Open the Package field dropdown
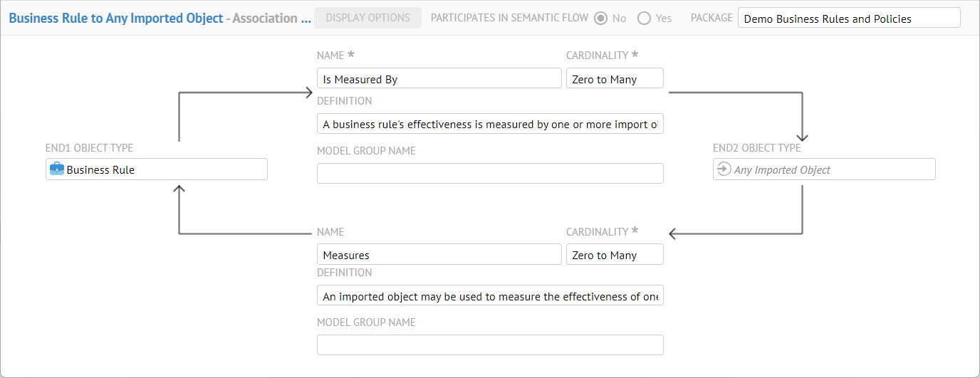Viewport: 980px width, 378px height. (x=848, y=19)
